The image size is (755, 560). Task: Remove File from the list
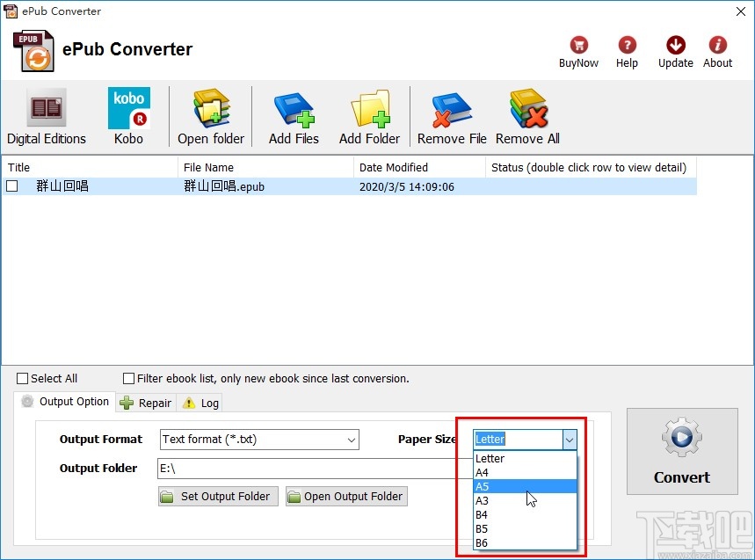click(452, 116)
